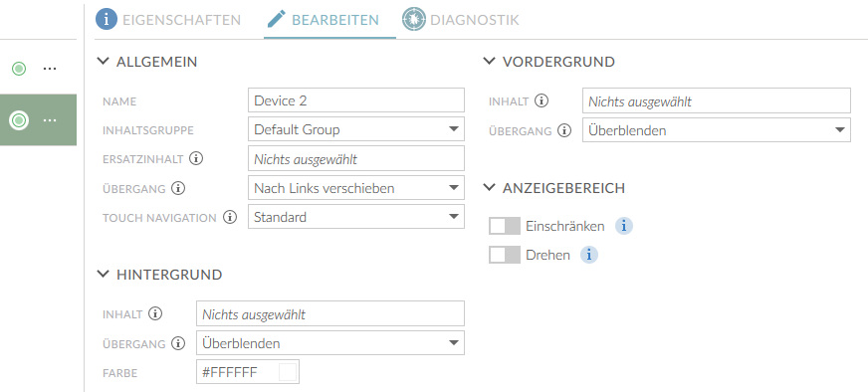Show info for Vordergrund Inhalt
This screenshot has width=868, height=392.
pyautogui.click(x=542, y=100)
